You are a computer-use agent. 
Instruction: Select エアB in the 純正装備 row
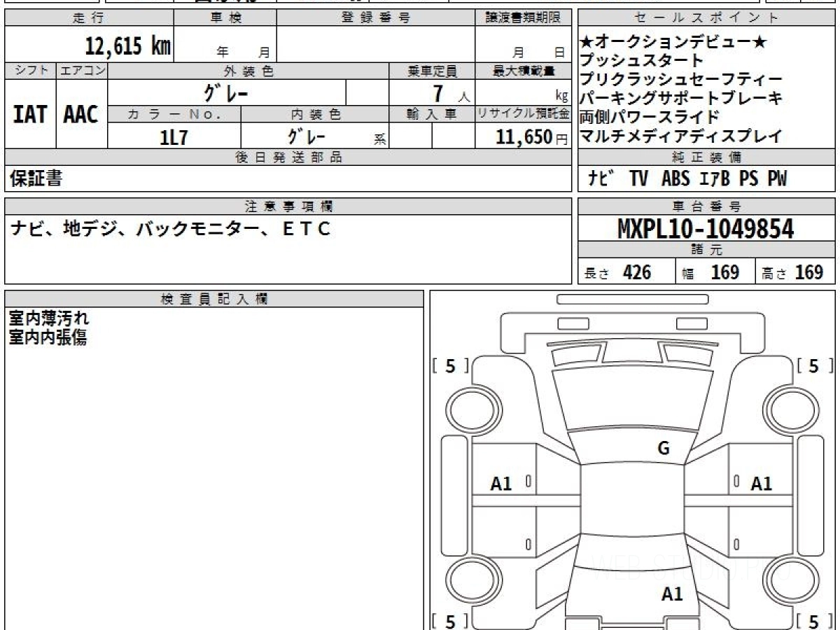coord(715,179)
